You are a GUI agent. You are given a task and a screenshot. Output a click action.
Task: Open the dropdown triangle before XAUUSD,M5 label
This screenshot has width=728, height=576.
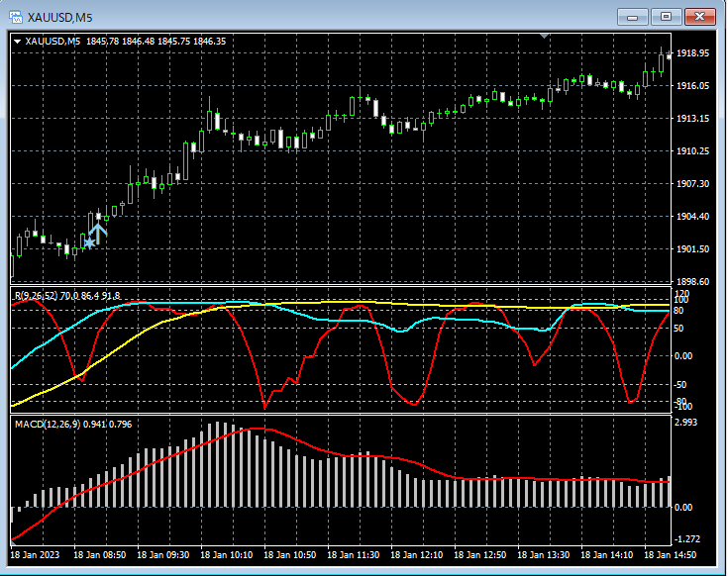point(18,42)
